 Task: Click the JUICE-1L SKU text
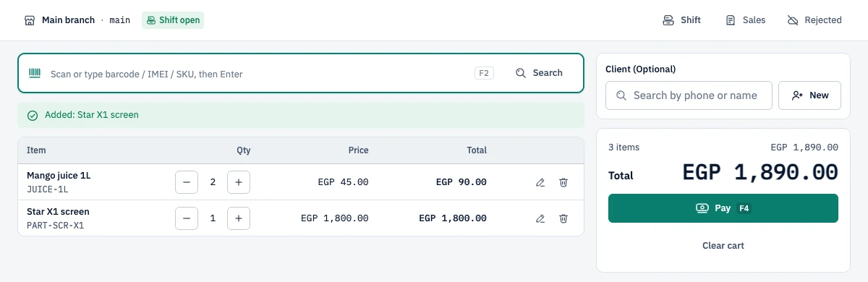tap(47, 189)
